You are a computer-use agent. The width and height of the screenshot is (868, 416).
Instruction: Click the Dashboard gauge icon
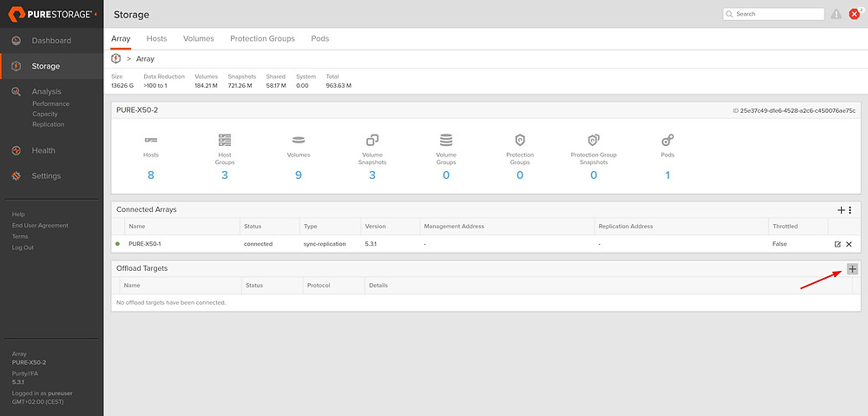(16, 41)
